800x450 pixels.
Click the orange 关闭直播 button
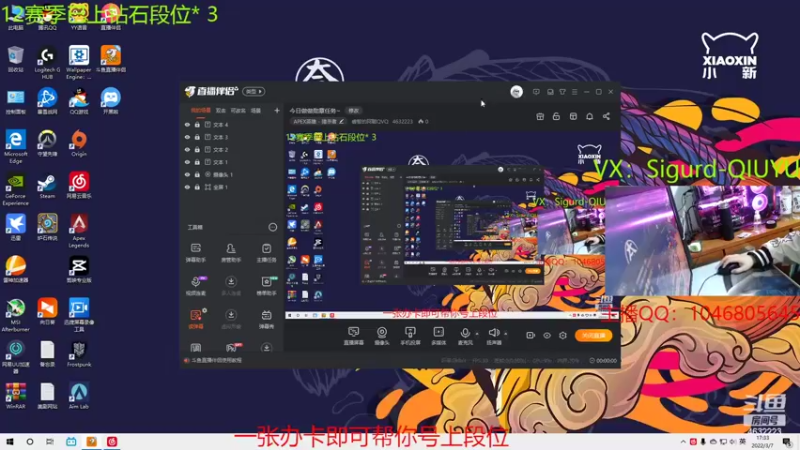(x=593, y=335)
